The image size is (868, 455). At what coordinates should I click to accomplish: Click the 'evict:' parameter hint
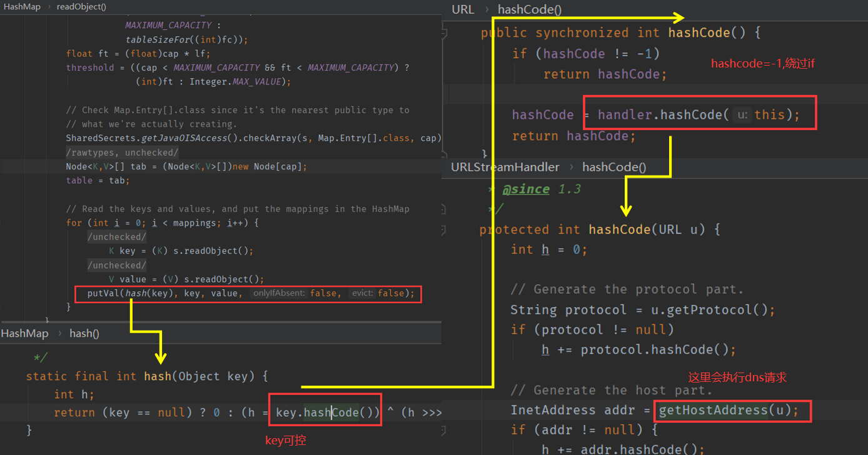363,293
